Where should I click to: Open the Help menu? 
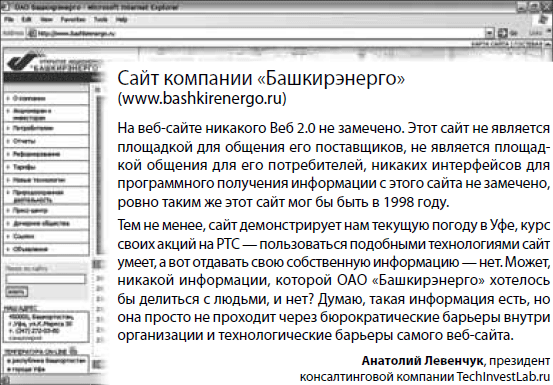(x=121, y=19)
